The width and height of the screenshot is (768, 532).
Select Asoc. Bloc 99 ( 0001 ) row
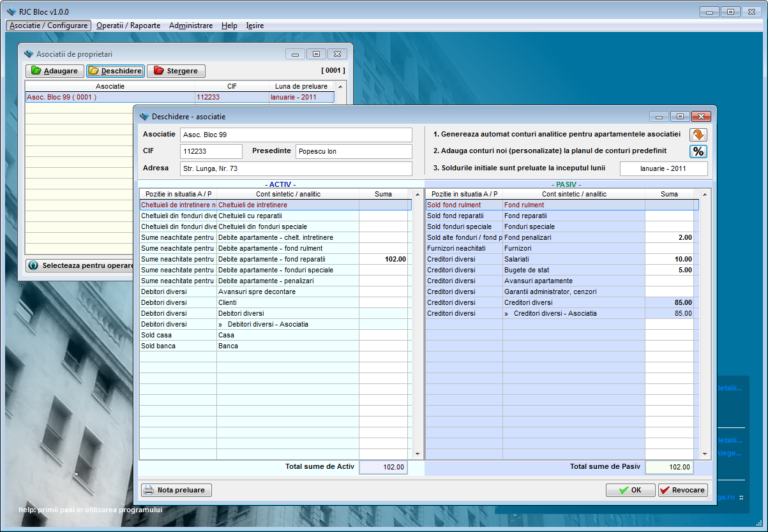(x=179, y=97)
